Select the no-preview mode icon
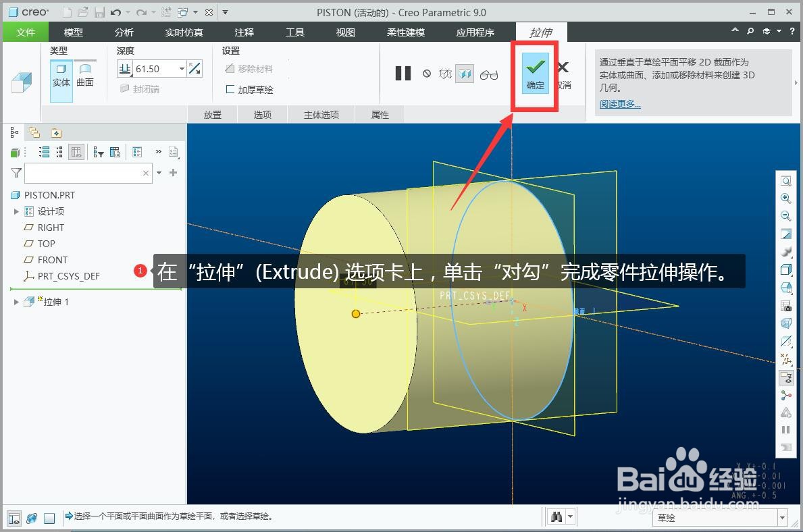The width and height of the screenshot is (803, 532). (x=427, y=74)
